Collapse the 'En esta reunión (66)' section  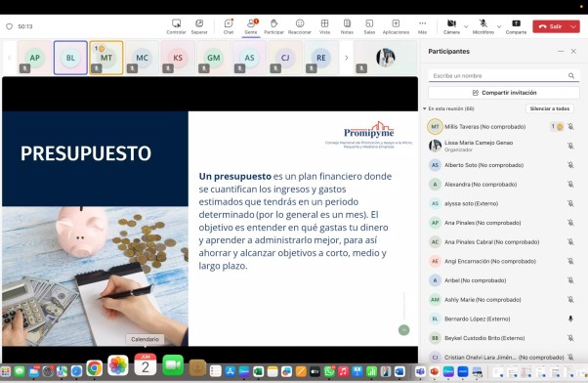tap(425, 108)
